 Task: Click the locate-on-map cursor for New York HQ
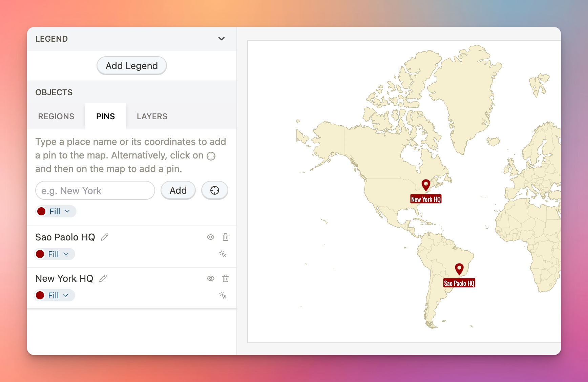(223, 295)
